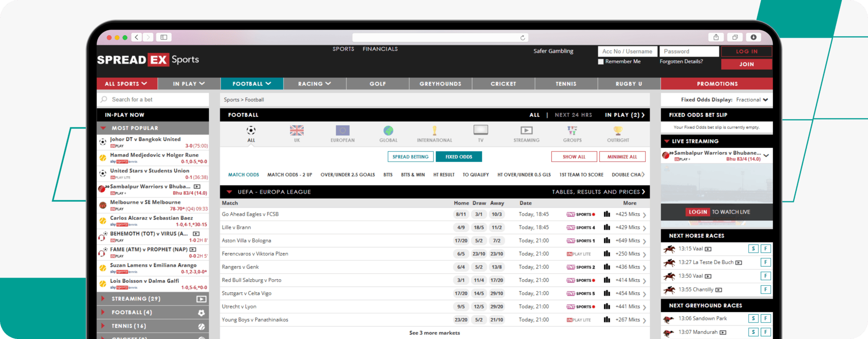
Task: Click the streaming video icon in Streaming (29) row
Action: tap(202, 299)
